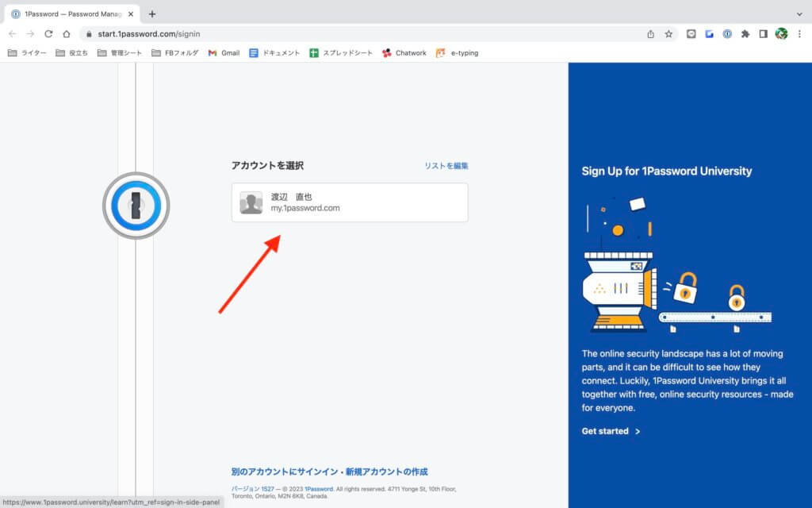Click the 1Password keyhole logo
Viewport: 812px width, 508px height.
point(136,206)
